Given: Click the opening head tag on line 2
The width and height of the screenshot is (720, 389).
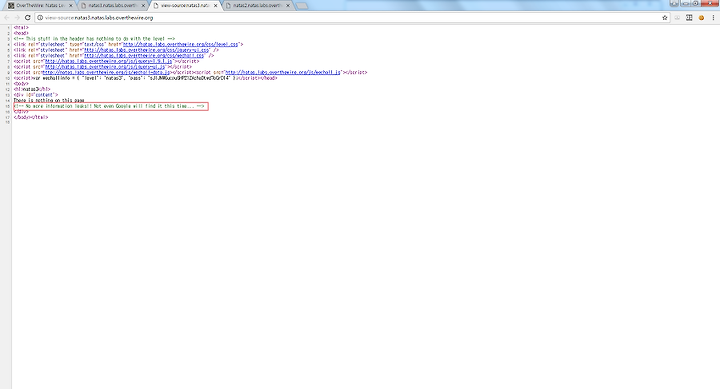Looking at the screenshot, I should click(21, 33).
